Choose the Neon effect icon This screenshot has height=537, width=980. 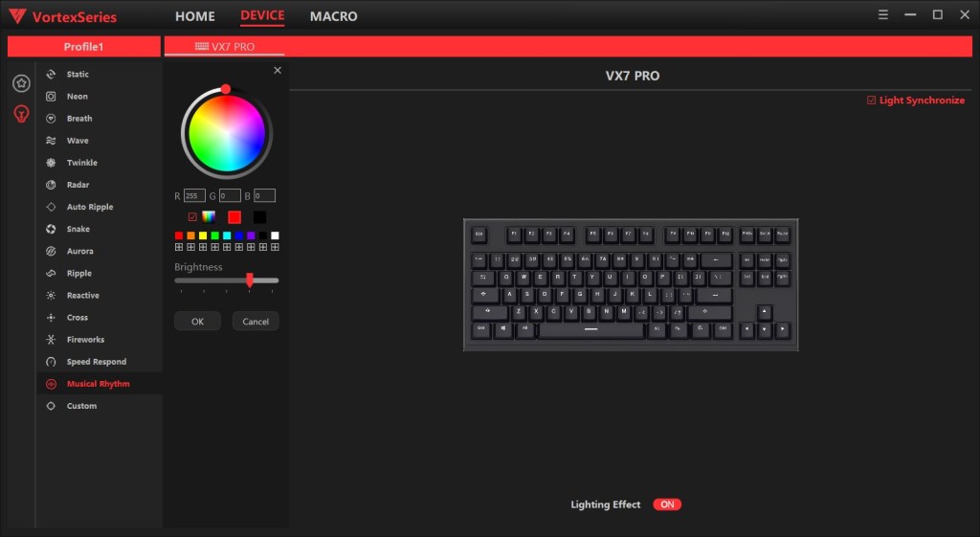[x=52, y=97]
